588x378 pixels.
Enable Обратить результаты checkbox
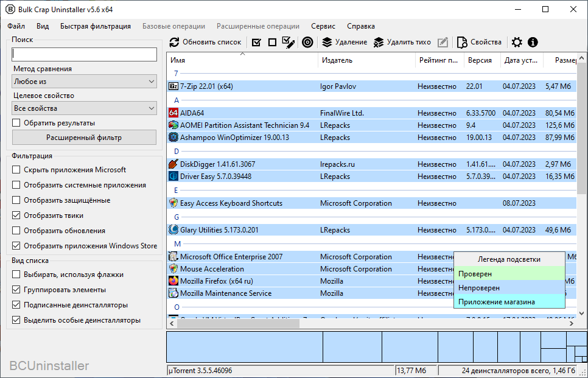(16, 122)
